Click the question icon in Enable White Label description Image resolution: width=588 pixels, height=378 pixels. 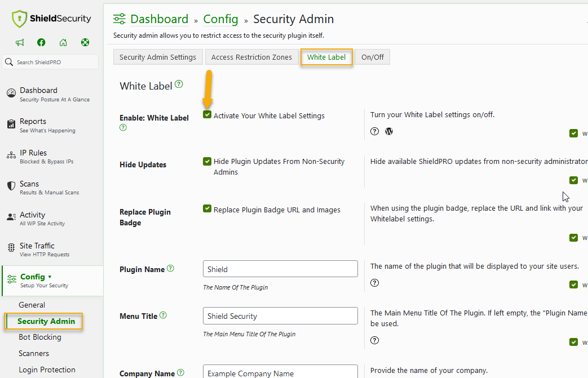click(375, 131)
